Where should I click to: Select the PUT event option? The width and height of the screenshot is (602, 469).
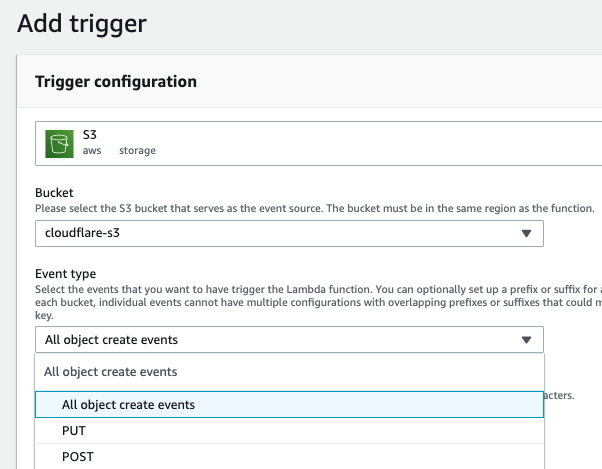point(74,431)
